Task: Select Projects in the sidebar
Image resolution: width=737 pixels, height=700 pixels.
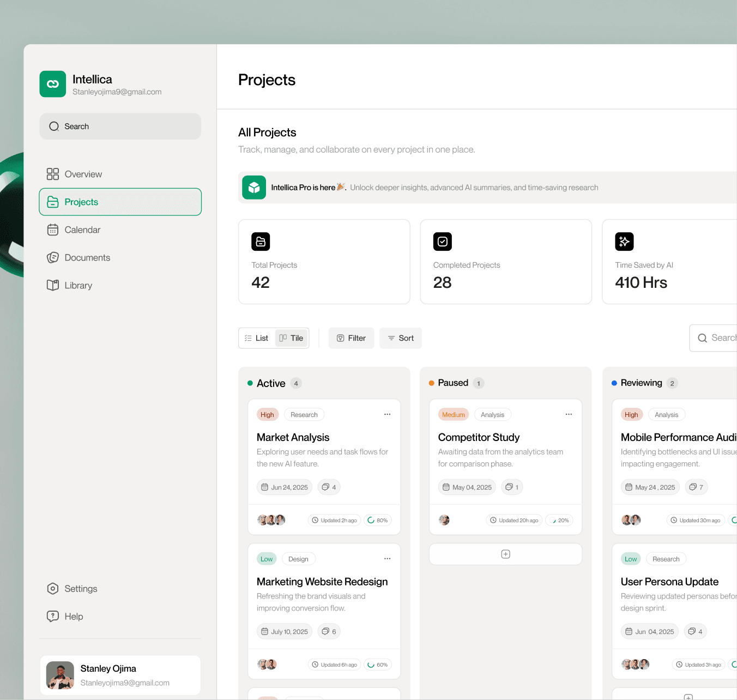Action: tap(120, 202)
